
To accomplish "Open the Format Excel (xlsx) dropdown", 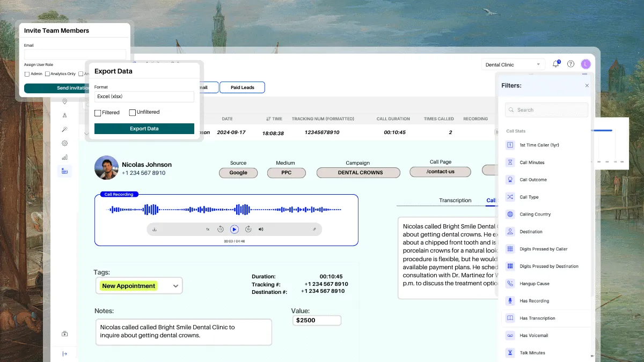I will point(144,97).
